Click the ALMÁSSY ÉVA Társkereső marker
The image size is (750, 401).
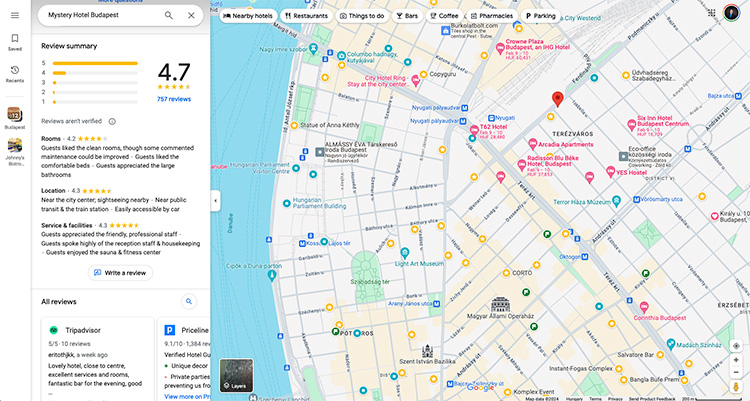tap(320, 152)
